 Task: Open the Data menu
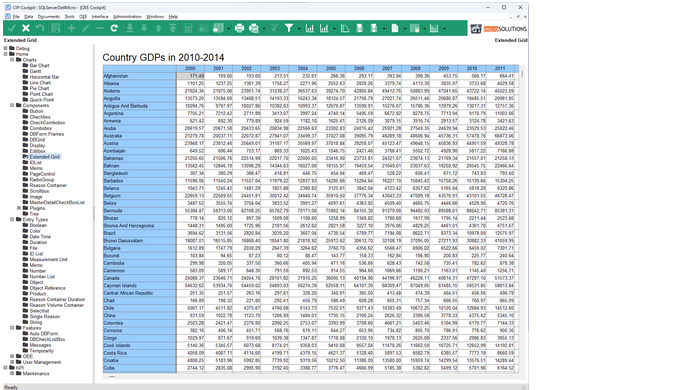coord(29,16)
